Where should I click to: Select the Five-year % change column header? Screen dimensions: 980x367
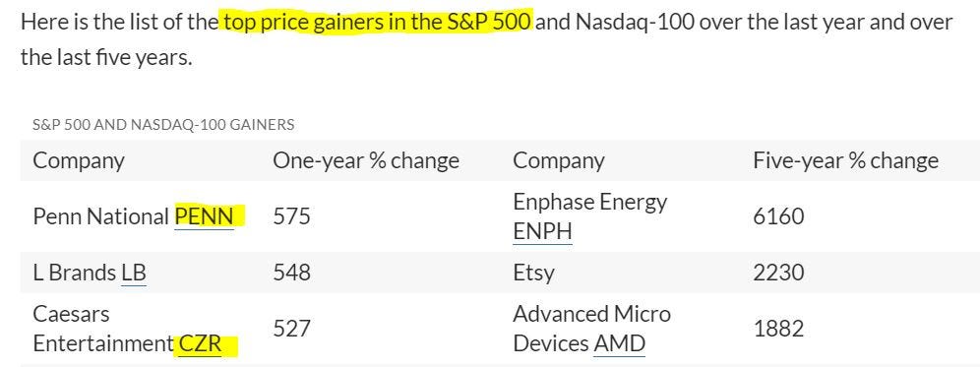(845, 160)
